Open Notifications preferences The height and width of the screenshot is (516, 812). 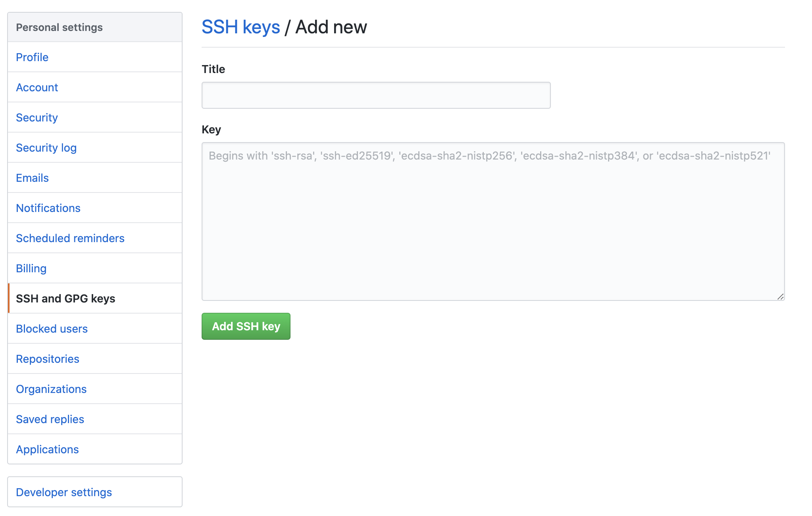(x=48, y=208)
